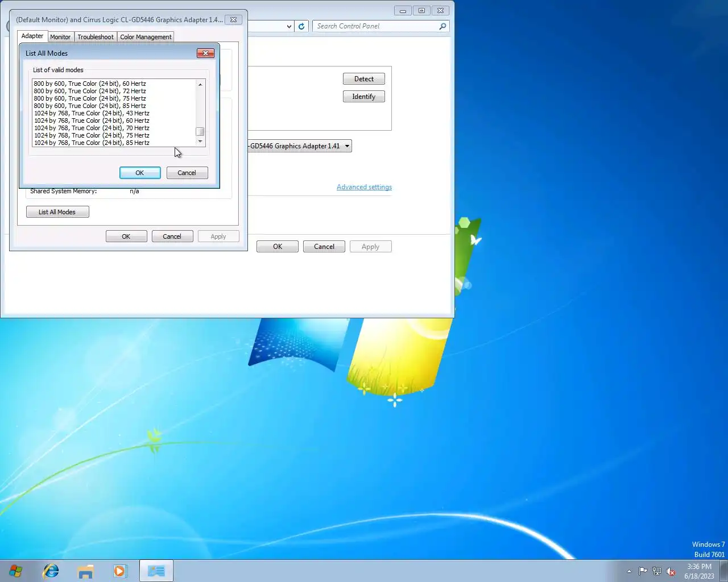Image resolution: width=728 pixels, height=582 pixels.
Task: Select 1024 by 768, 60 Hertz mode
Action: click(92, 120)
